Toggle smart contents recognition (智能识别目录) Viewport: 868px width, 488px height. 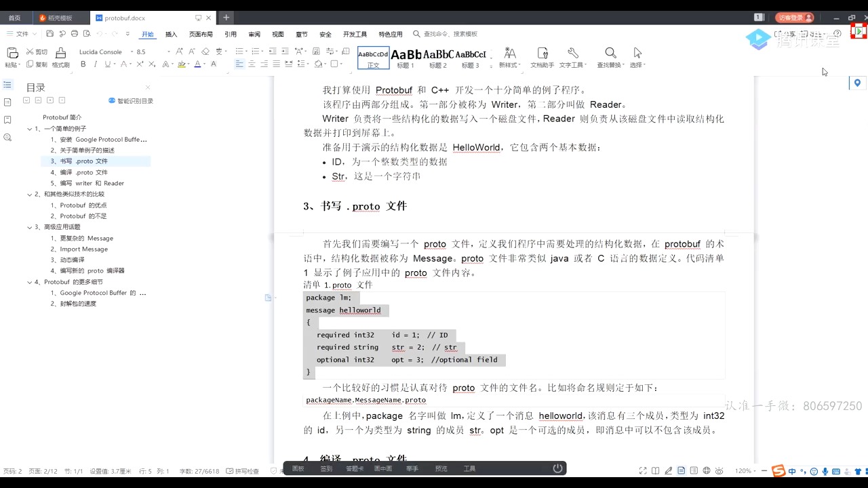coord(131,101)
